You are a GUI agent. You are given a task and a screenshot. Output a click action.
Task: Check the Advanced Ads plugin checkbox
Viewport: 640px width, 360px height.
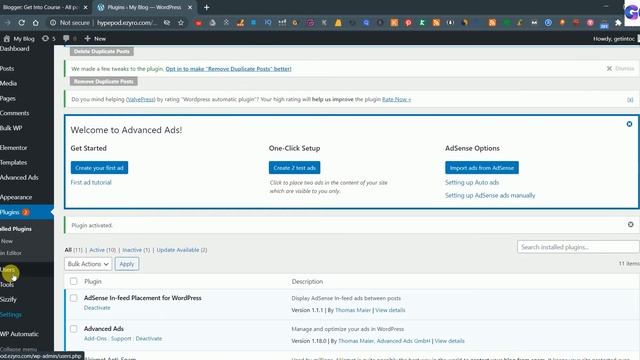73,329
